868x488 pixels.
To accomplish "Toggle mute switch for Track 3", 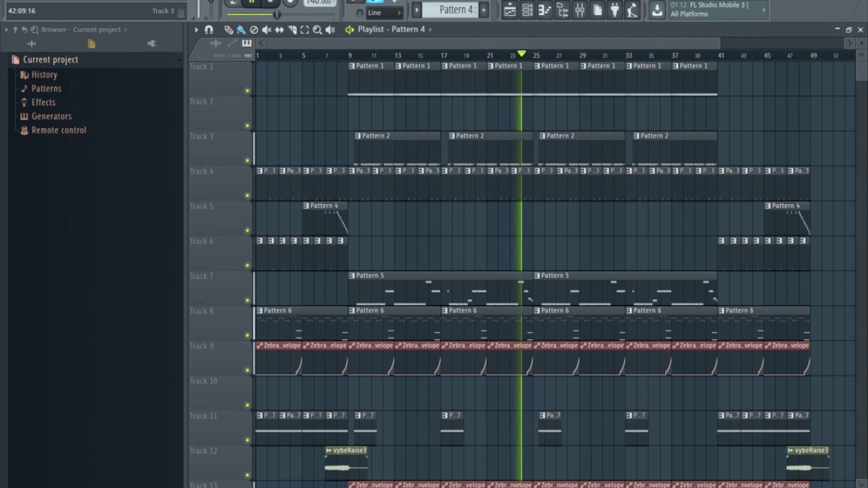I will point(247,161).
